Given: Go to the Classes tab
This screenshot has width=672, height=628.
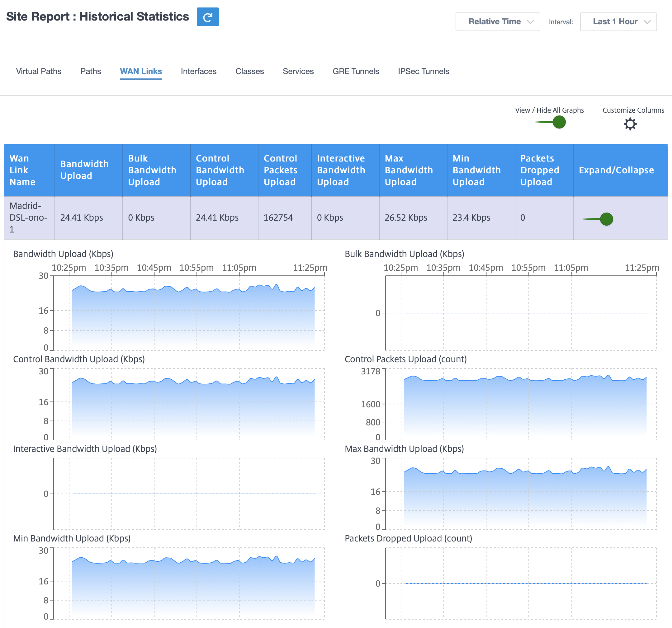Looking at the screenshot, I should [249, 71].
